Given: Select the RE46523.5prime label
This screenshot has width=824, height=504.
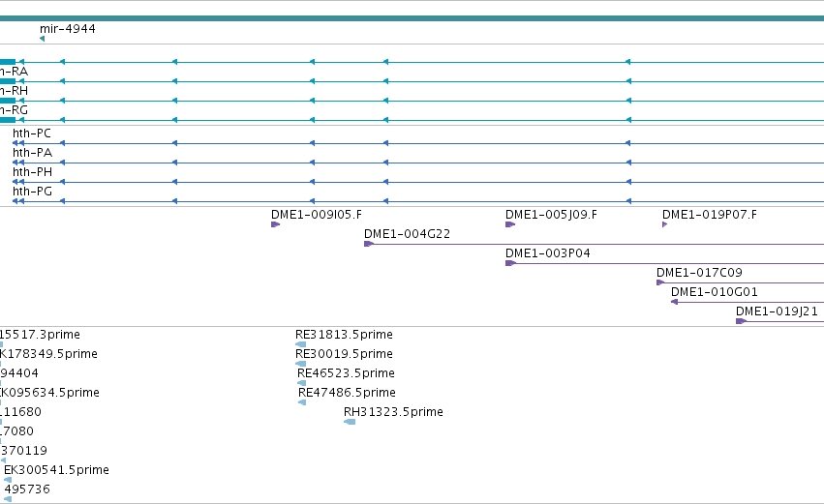Looking at the screenshot, I should point(346,373).
